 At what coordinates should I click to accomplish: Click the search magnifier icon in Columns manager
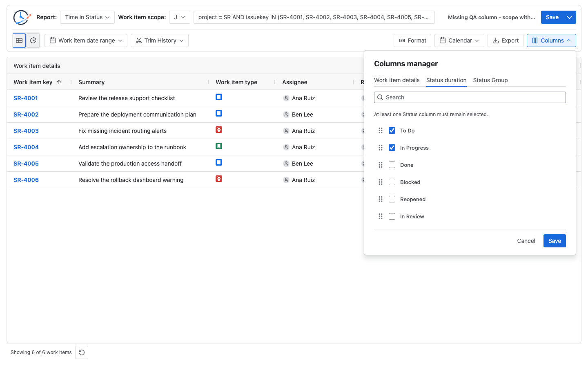380,97
